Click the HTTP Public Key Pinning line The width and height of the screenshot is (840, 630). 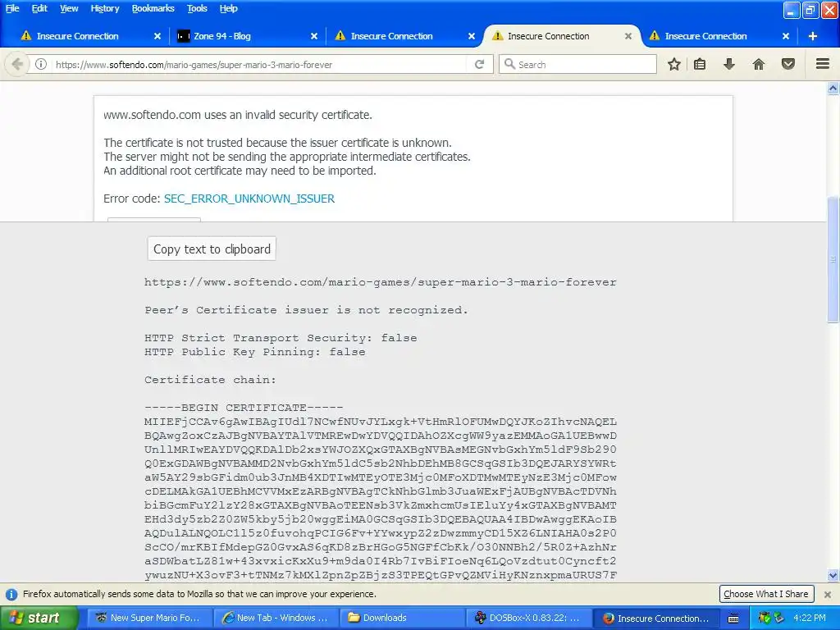point(255,352)
